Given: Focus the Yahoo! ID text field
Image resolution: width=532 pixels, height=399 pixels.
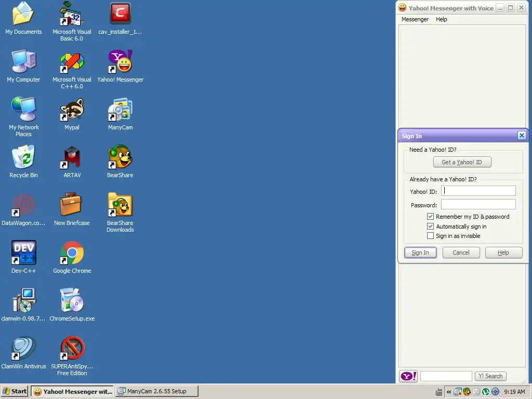Looking at the screenshot, I should [x=478, y=191].
